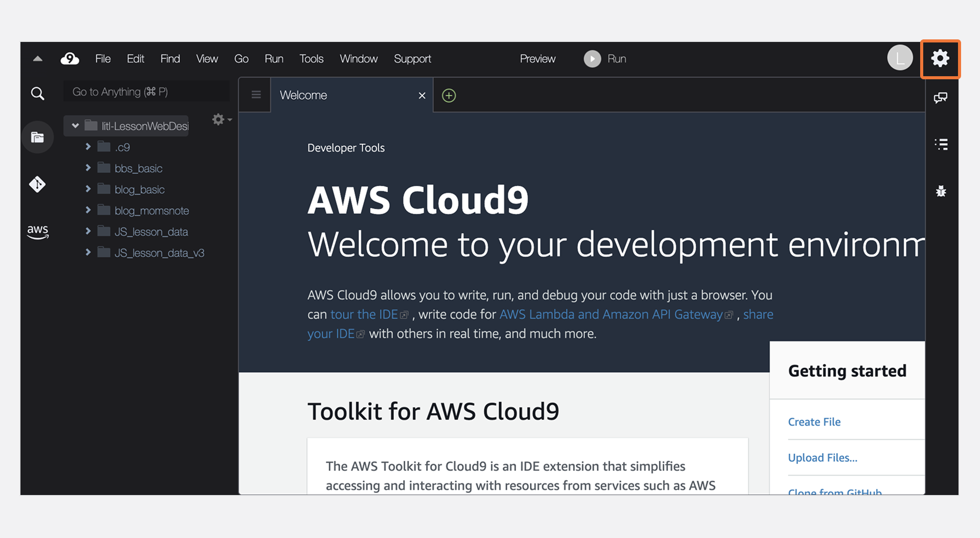Viewport: 980px width, 538px height.
Task: Open the Source Control git panel
Action: pos(37,184)
